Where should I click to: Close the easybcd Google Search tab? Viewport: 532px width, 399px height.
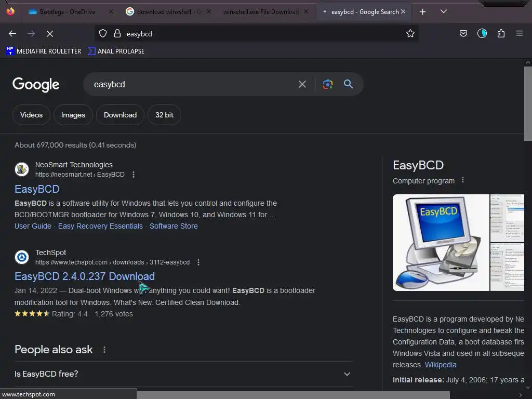(x=403, y=11)
